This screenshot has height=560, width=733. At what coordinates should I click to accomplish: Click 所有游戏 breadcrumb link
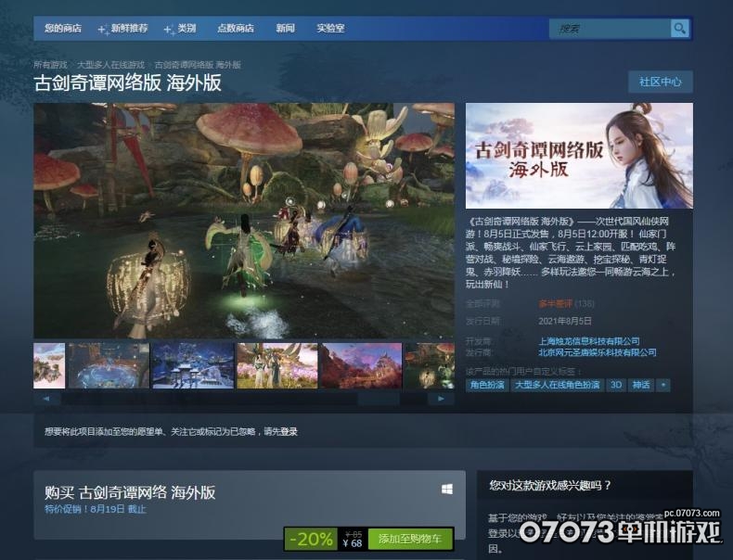(50, 65)
